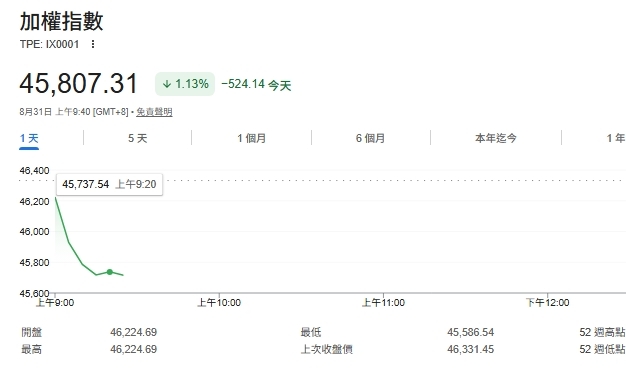Show the 本年迄今 chart range
626x390 pixels.
[x=495, y=139]
